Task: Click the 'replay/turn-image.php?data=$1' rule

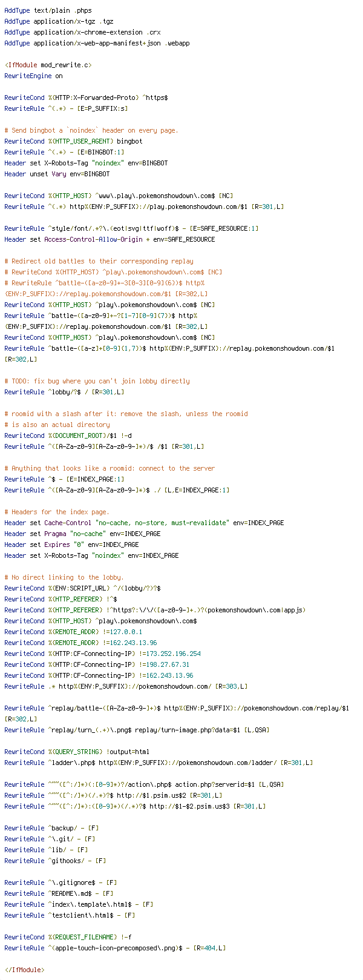Action: click(137, 730)
